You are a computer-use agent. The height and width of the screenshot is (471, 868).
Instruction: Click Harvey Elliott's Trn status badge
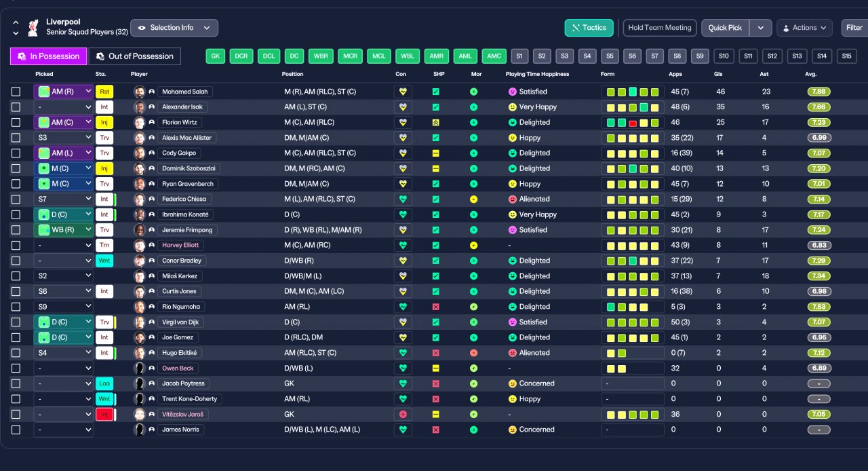(x=104, y=245)
